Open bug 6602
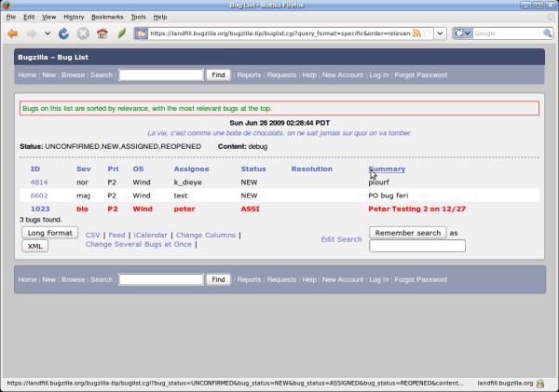This screenshot has width=559, height=392. click(x=39, y=196)
